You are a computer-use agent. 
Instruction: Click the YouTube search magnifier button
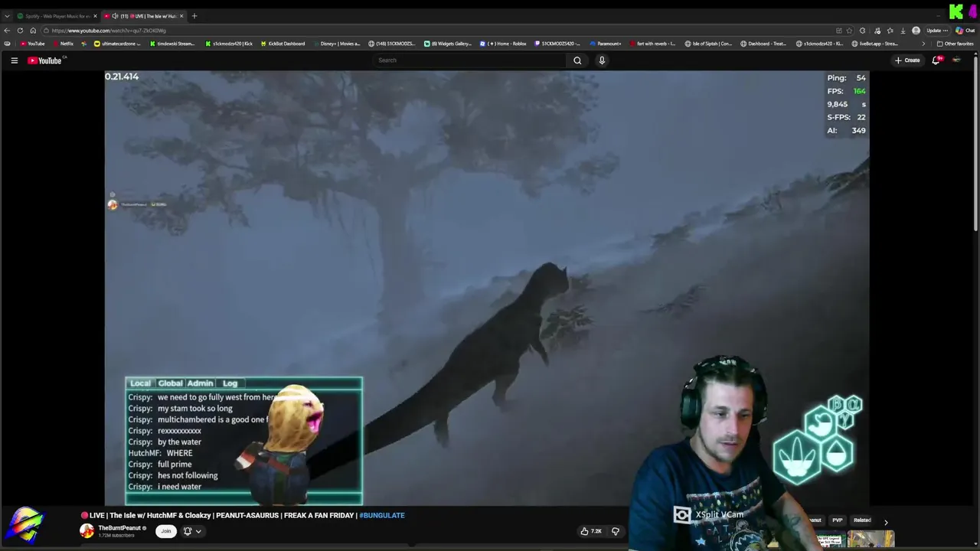click(x=577, y=60)
